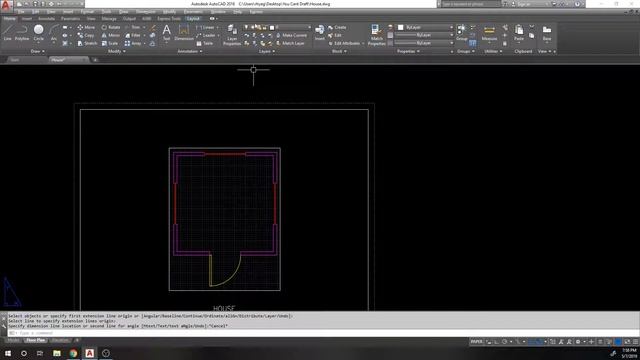The image size is (640, 360).
Task: Activate the Trim command
Action: 133,27
